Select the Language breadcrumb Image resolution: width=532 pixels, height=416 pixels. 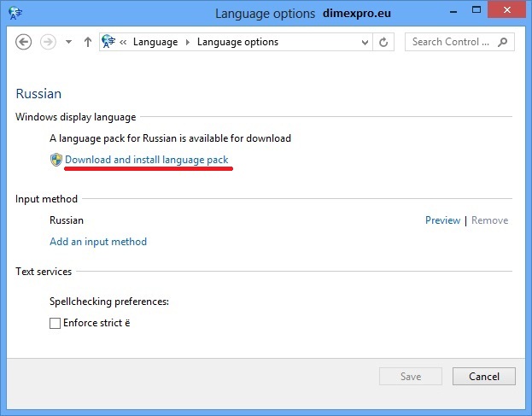[x=155, y=42]
